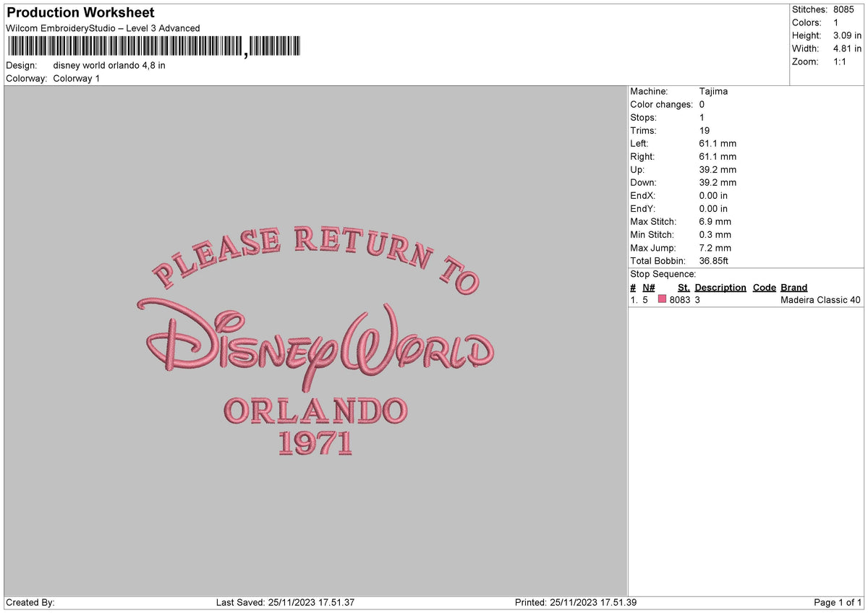Click the 'Brand' column header
Viewport: 868px width, 613px height.
tap(794, 287)
